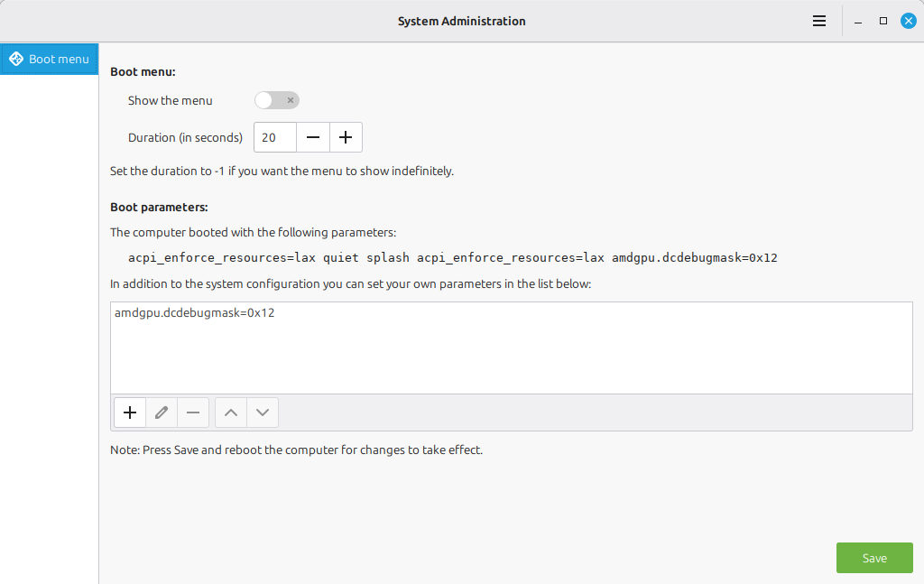The image size is (924, 584).
Task: Click the Boot menu diamond icon
Action: pos(15,59)
